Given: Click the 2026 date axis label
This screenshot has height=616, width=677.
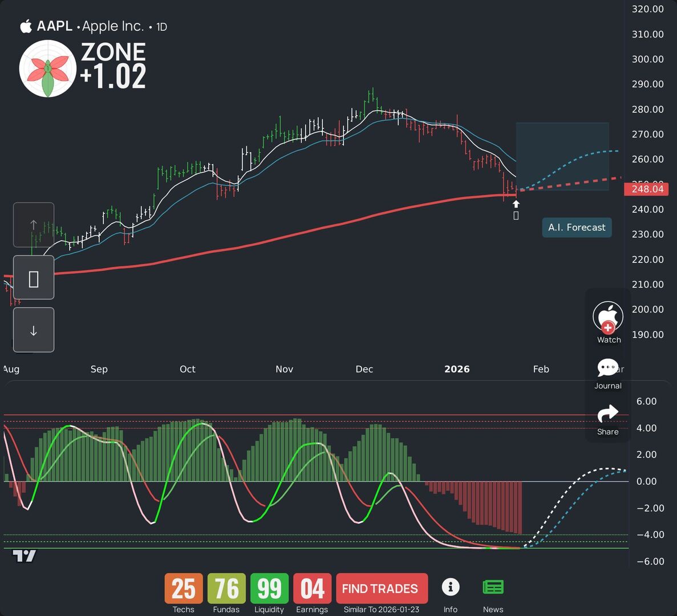Looking at the screenshot, I should (456, 369).
